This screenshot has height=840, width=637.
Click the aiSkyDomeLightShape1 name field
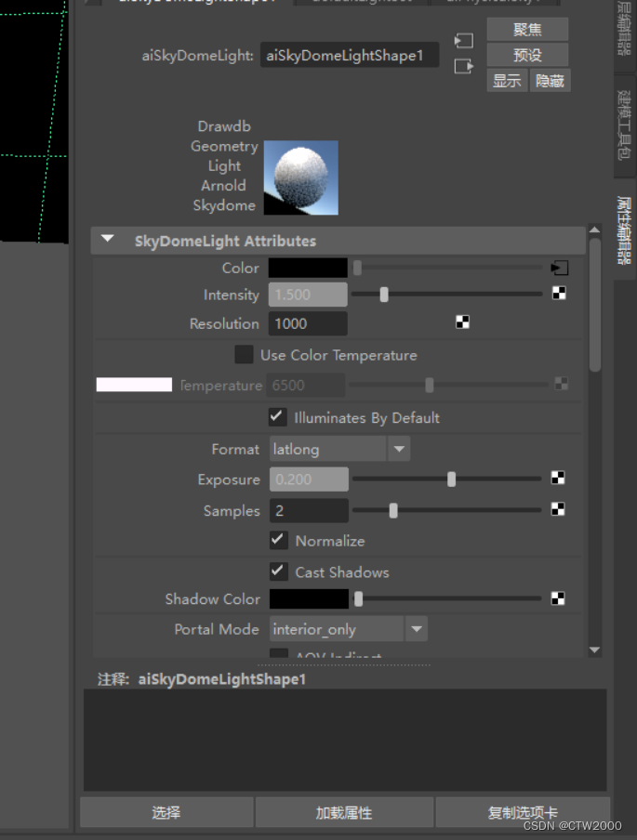(x=350, y=55)
